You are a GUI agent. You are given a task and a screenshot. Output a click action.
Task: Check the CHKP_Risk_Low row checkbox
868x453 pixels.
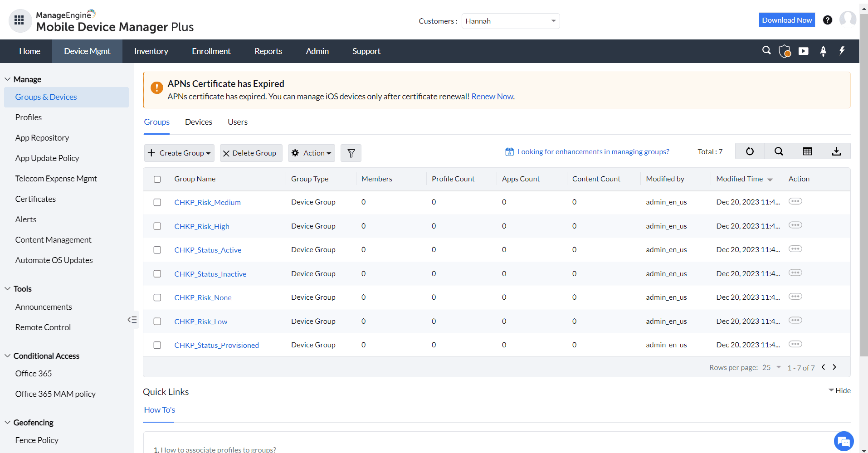(157, 321)
